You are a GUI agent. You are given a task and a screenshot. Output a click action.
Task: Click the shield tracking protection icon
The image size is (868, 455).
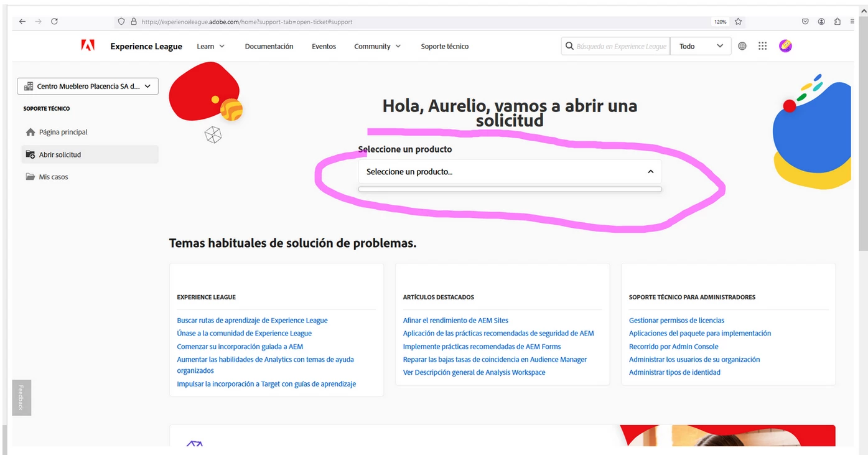coord(122,21)
